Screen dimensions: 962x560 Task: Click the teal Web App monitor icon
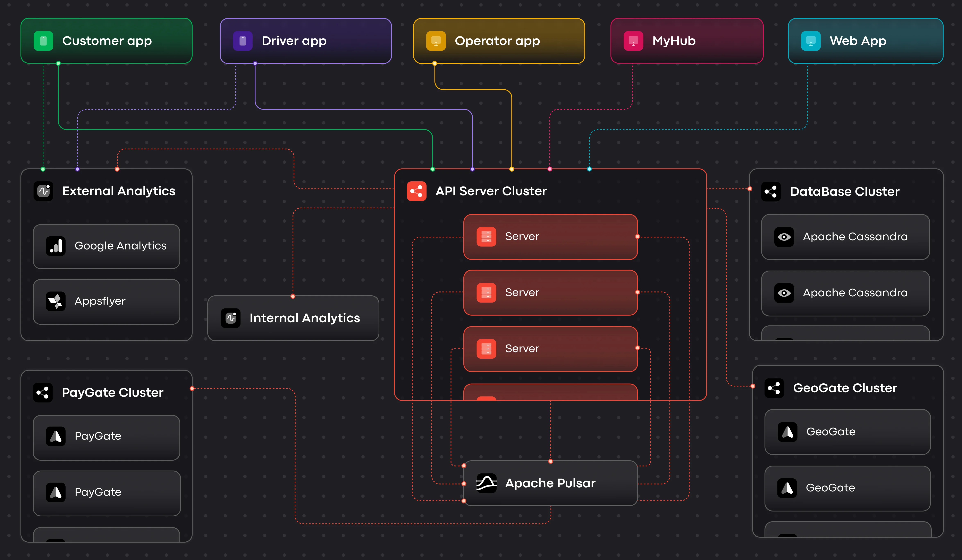[810, 41]
